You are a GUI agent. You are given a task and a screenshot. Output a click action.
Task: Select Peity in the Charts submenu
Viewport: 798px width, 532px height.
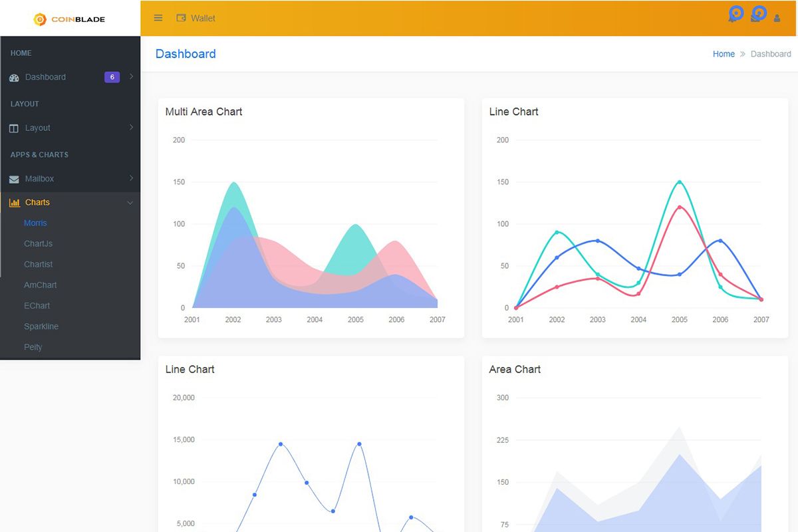click(33, 346)
